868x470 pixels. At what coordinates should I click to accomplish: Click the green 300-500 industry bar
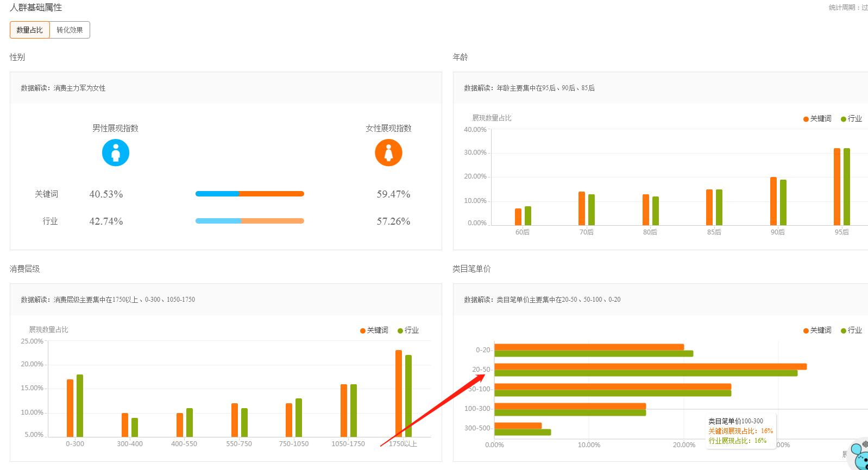pyautogui.click(x=522, y=433)
